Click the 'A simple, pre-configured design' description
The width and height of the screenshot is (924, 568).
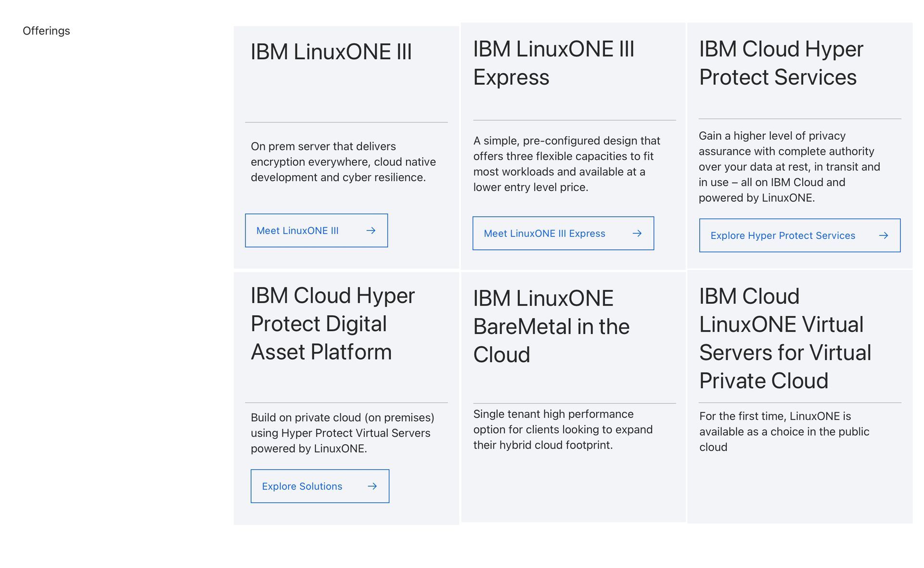pyautogui.click(x=566, y=164)
